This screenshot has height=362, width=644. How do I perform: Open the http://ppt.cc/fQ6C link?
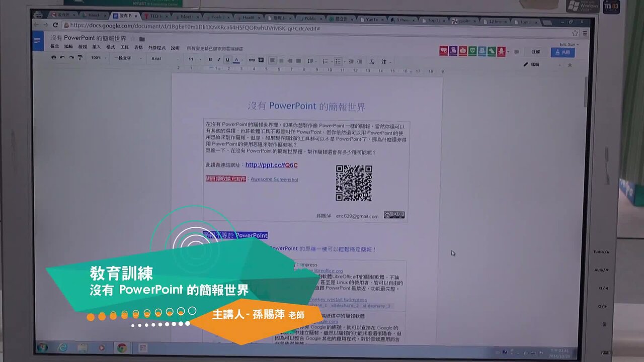coord(272,165)
